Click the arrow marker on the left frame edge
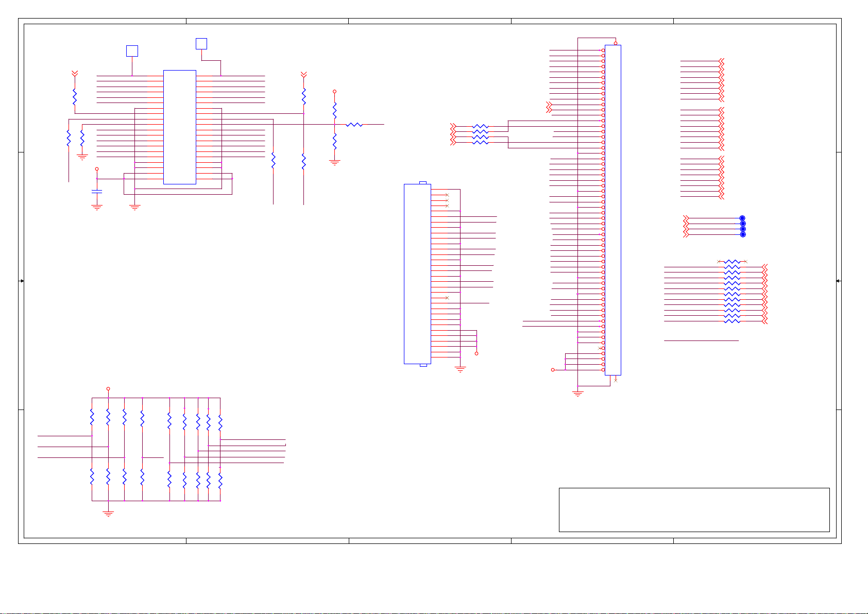This screenshot has width=868, height=614. click(22, 281)
